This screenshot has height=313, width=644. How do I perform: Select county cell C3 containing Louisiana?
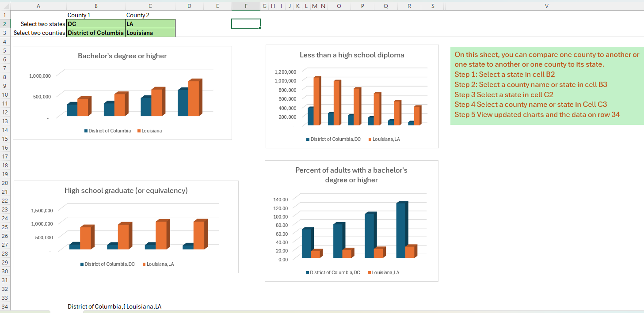[x=150, y=33]
